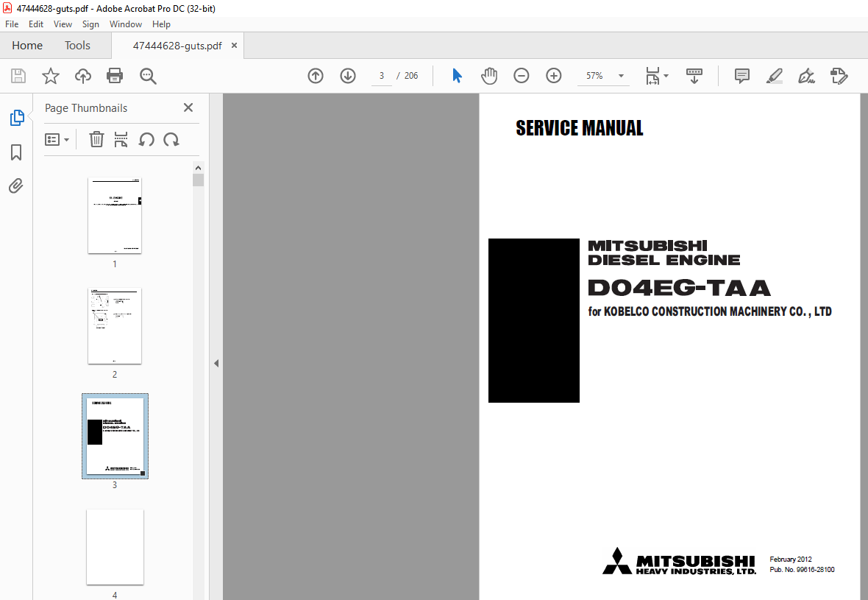Activate the Hand pan tool
Viewport: 868px width, 600px height.
tap(489, 76)
